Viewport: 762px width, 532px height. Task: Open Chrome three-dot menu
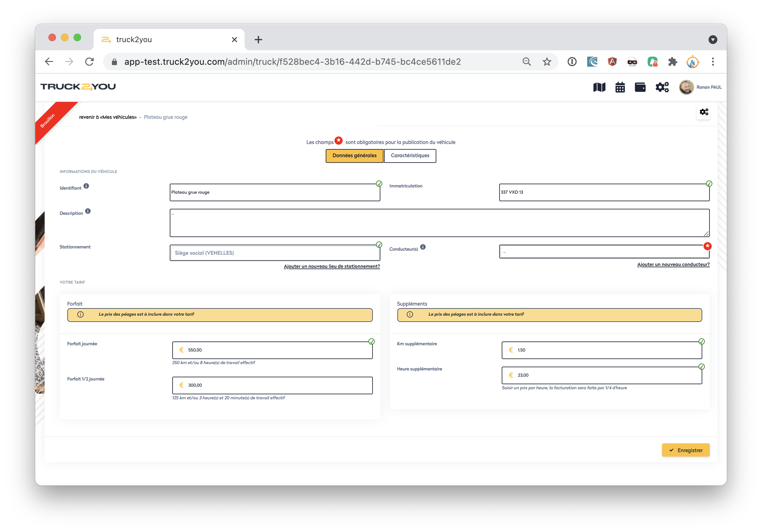click(x=713, y=62)
